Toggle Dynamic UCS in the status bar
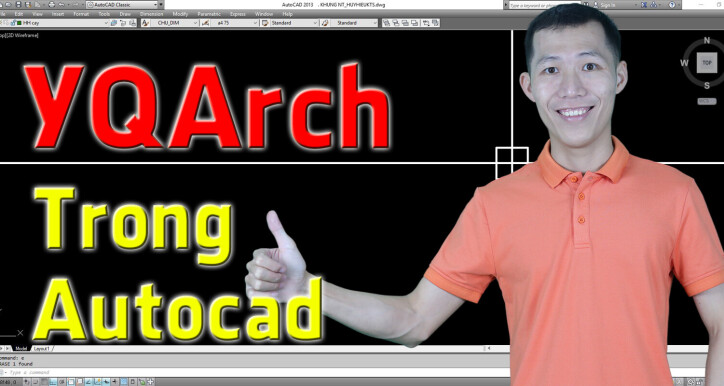The image size is (724, 386). pos(97,382)
